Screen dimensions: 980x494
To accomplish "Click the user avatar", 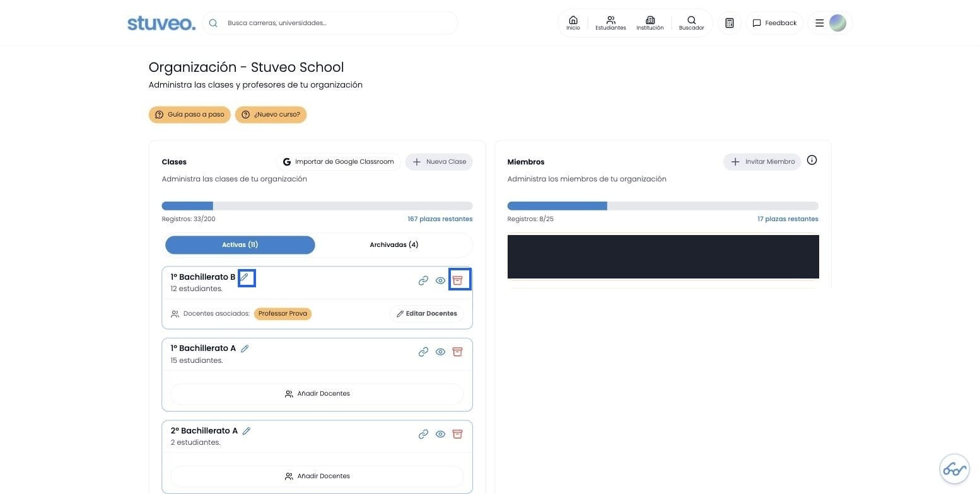I will click(837, 23).
